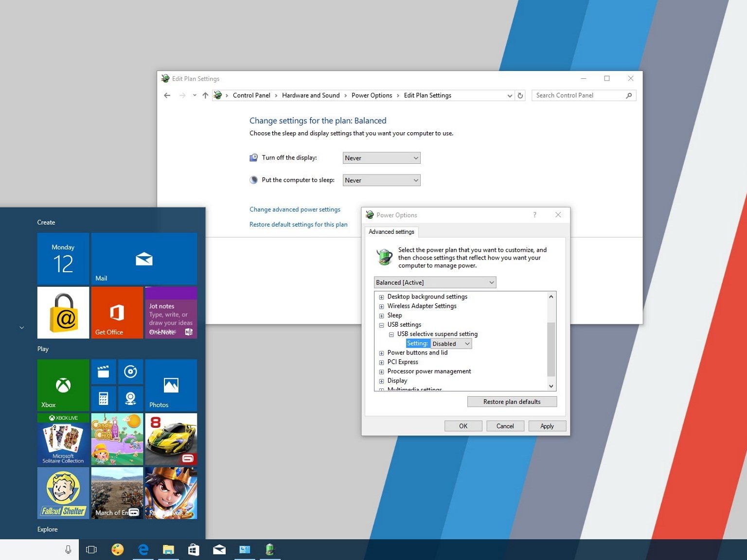Click the Restore plan defaults button
The height and width of the screenshot is (560, 747).
(512, 402)
